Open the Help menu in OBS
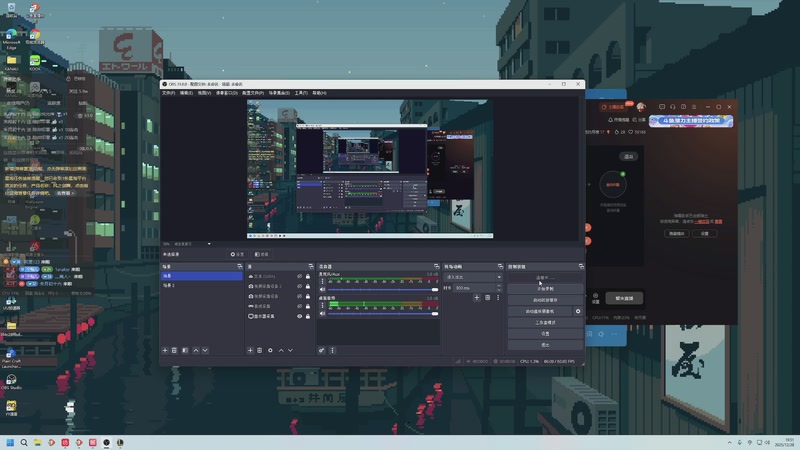 coord(319,93)
